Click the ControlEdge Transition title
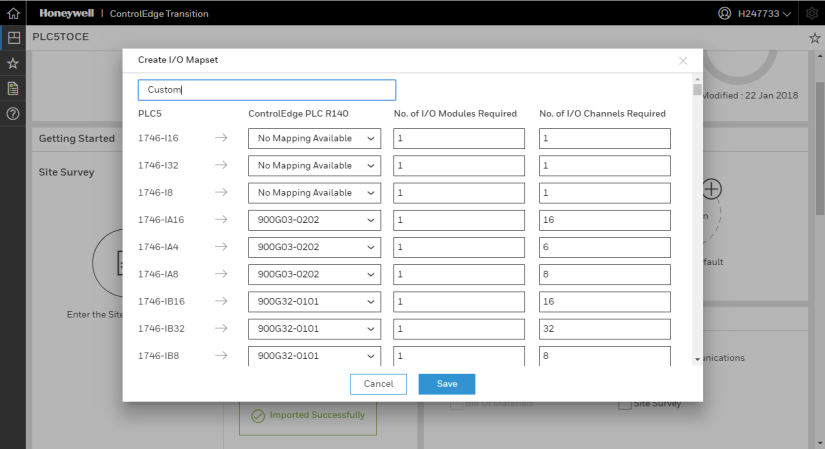This screenshot has width=825, height=449. click(159, 14)
